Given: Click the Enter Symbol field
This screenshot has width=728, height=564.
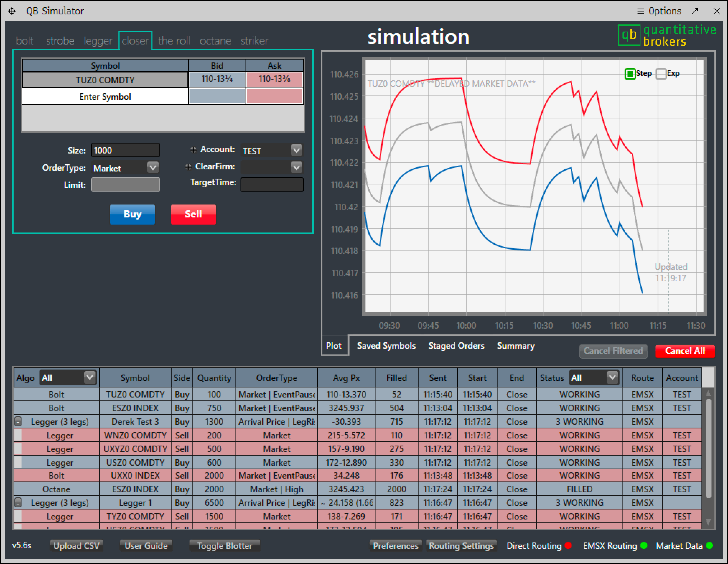Looking at the screenshot, I should coord(105,97).
